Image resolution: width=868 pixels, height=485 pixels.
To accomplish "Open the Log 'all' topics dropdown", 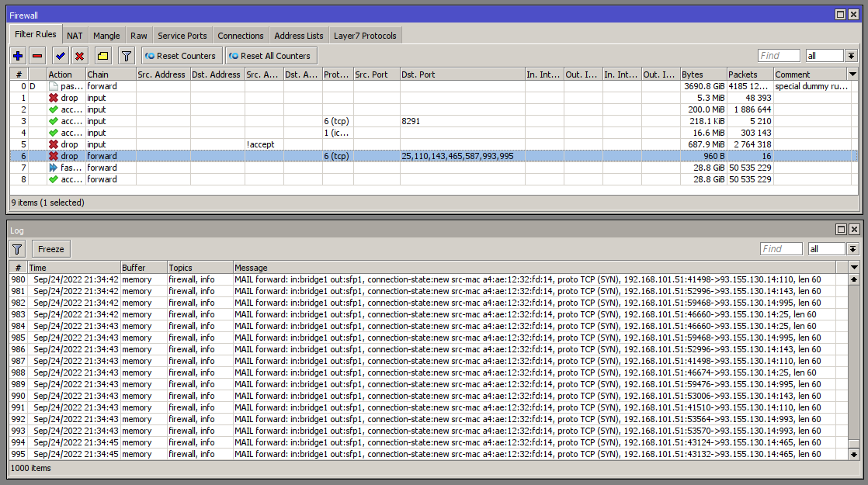I will (852, 249).
